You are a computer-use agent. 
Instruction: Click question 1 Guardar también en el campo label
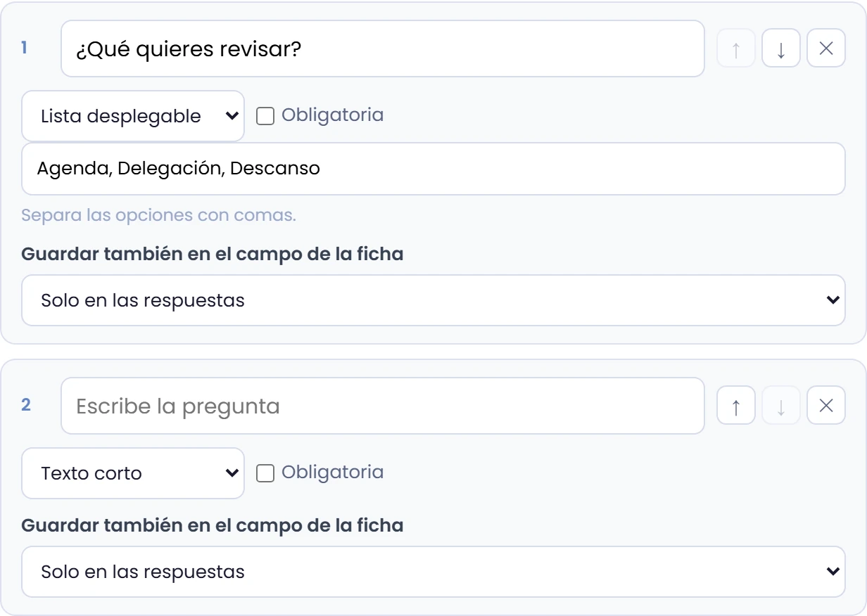pyautogui.click(x=213, y=254)
